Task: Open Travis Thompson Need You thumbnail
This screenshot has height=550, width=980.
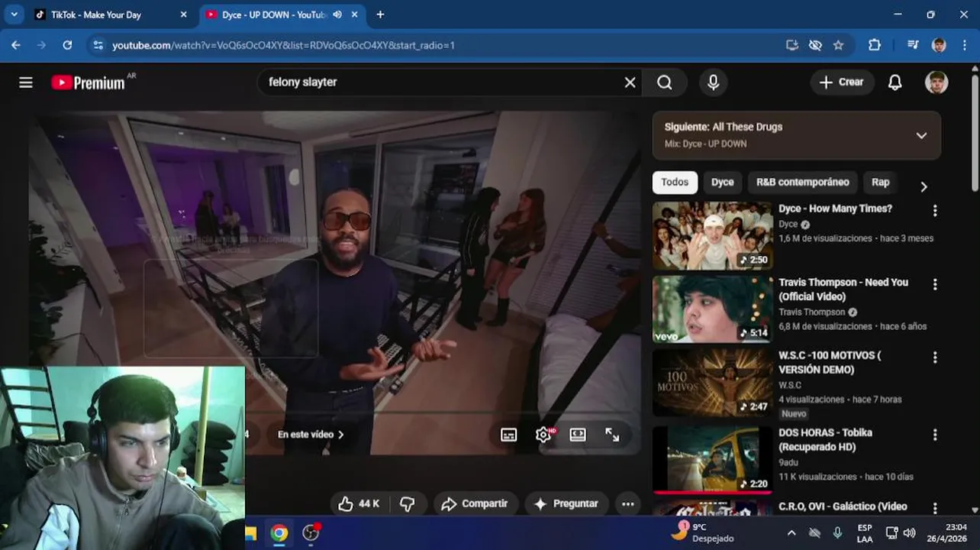Action: pyautogui.click(x=712, y=309)
